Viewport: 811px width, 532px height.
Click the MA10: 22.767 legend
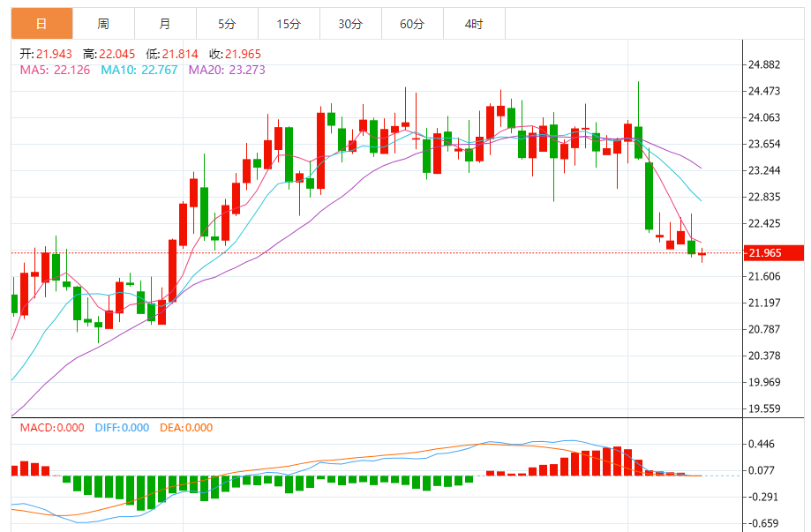click(x=139, y=70)
